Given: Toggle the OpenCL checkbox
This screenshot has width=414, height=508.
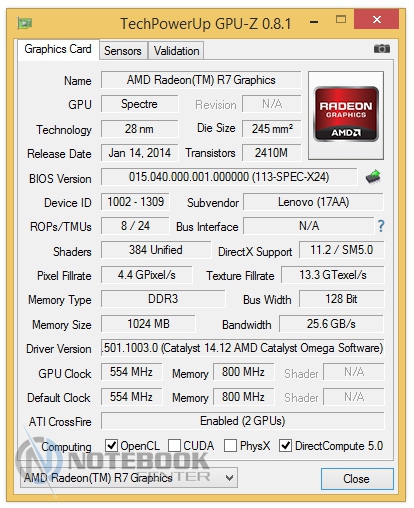Looking at the screenshot, I should pos(111,445).
